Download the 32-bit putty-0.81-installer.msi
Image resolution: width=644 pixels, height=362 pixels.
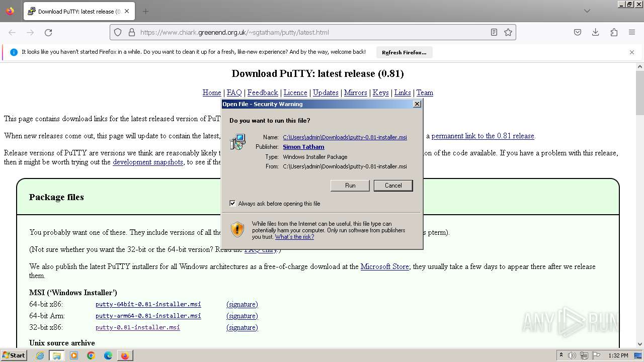pos(138,327)
